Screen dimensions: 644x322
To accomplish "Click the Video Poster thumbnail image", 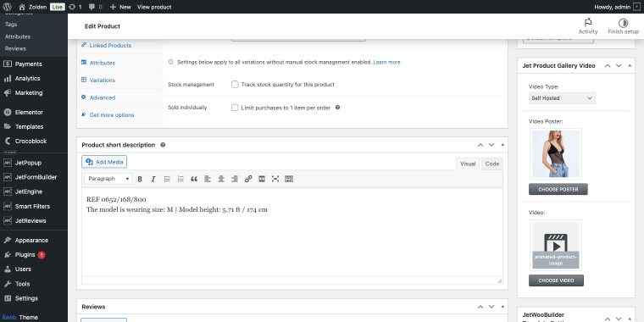I will pyautogui.click(x=556, y=154).
